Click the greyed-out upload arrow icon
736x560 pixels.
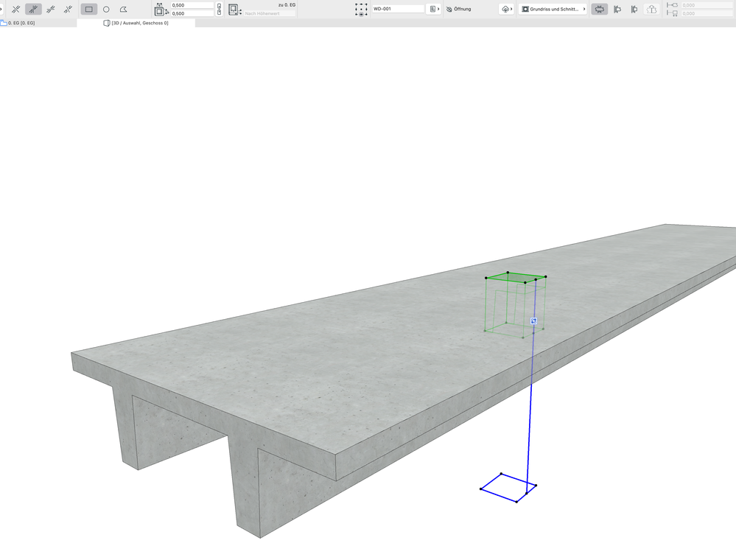pyautogui.click(x=651, y=9)
